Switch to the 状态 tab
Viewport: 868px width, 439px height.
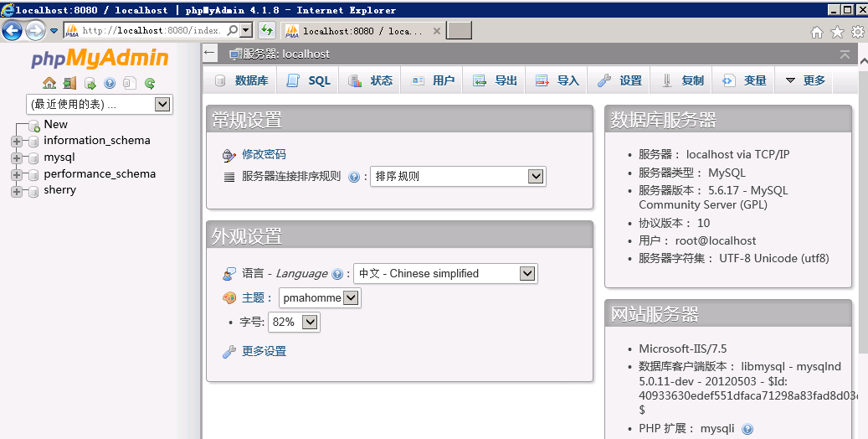point(370,81)
